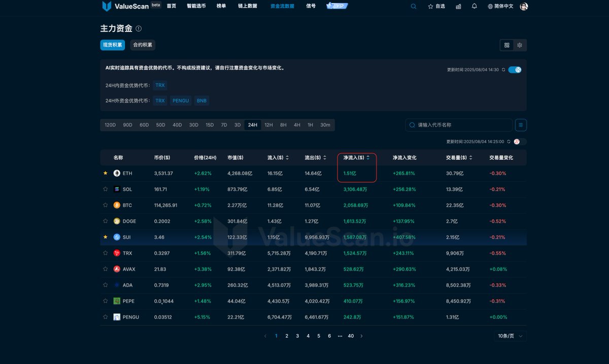The height and width of the screenshot is (364, 609).
Task: Favorite DOGE with its star
Action: pyautogui.click(x=105, y=221)
